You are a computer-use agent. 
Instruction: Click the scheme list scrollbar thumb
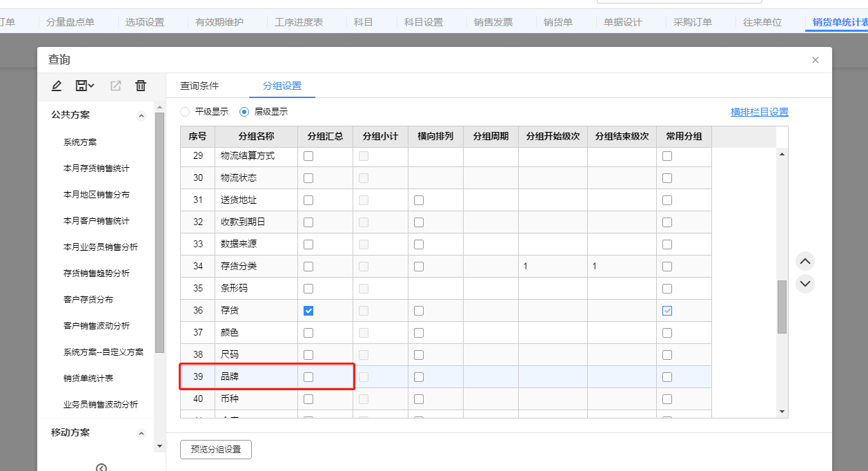click(160, 232)
